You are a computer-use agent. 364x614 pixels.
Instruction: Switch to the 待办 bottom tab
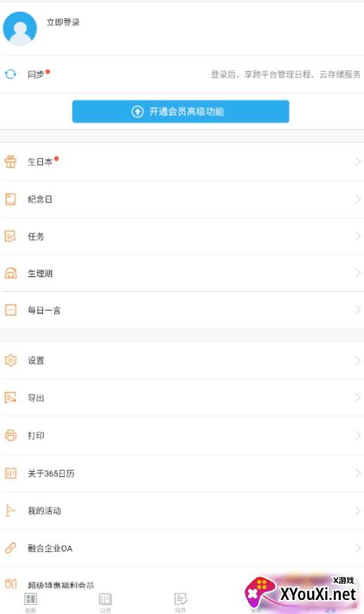181,602
